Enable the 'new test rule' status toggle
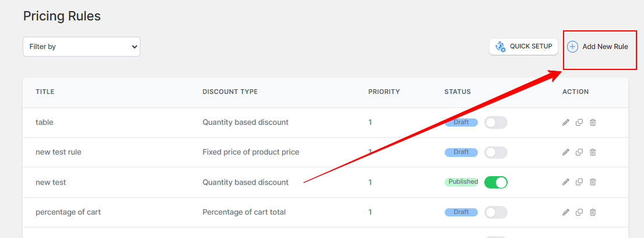644x238 pixels. [496, 152]
